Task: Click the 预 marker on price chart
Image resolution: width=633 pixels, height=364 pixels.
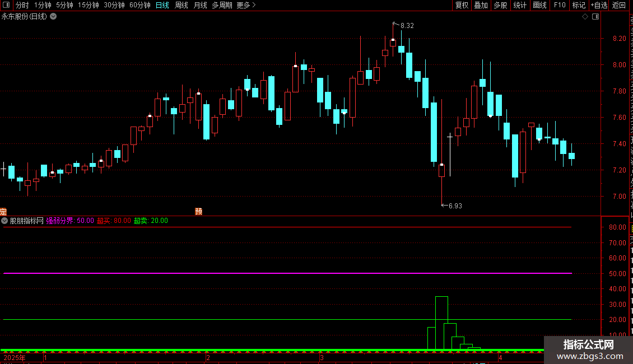Action: point(199,212)
